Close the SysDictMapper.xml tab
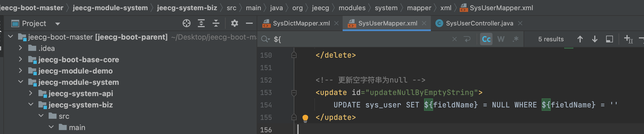 (x=336, y=23)
